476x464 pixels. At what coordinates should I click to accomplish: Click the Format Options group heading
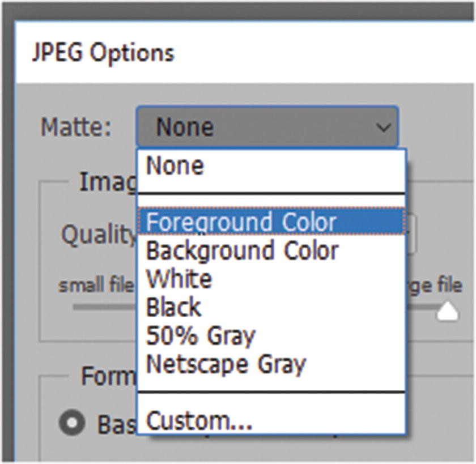pyautogui.click(x=109, y=376)
